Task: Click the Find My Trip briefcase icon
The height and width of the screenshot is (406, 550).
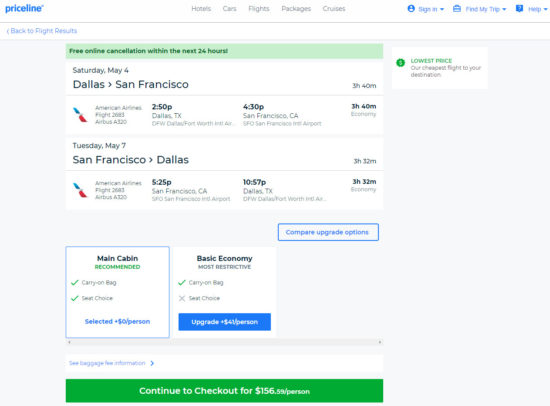Action: pyautogui.click(x=457, y=8)
